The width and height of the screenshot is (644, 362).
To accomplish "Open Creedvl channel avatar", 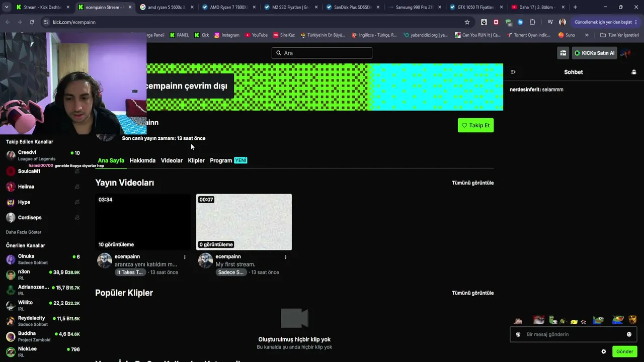I will pyautogui.click(x=11, y=155).
